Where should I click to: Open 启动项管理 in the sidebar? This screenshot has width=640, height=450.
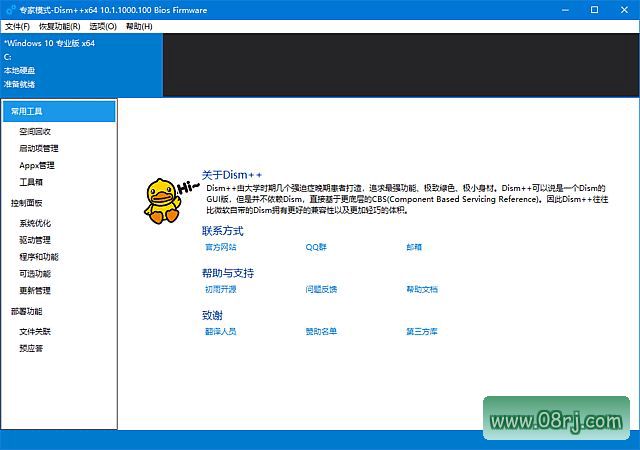coord(39,148)
